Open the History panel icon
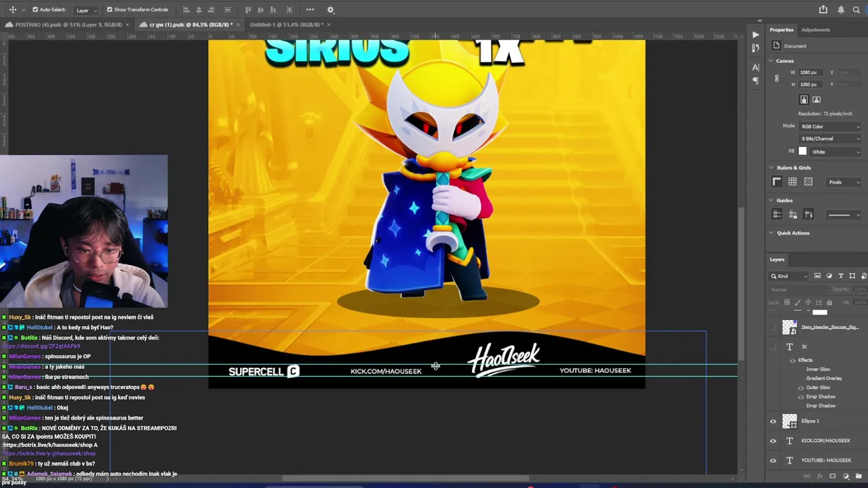868x488 pixels. [755, 48]
